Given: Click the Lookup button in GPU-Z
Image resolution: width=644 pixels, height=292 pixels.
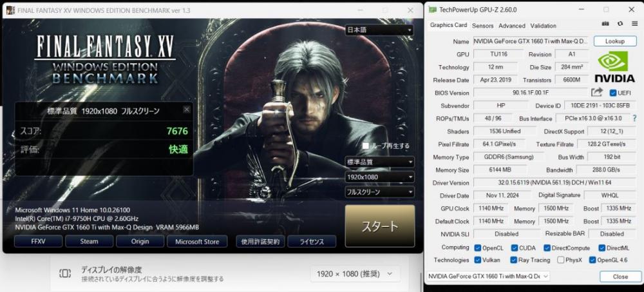Looking at the screenshot, I should click(x=615, y=41).
